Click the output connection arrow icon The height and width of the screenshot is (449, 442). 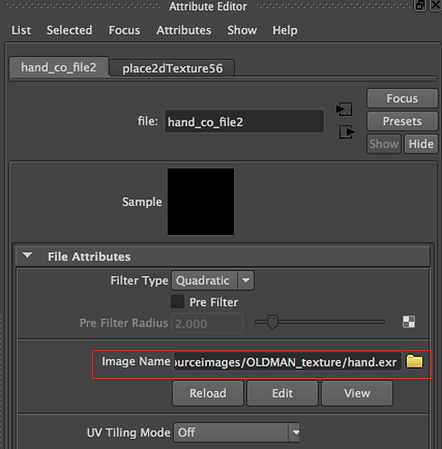(347, 132)
